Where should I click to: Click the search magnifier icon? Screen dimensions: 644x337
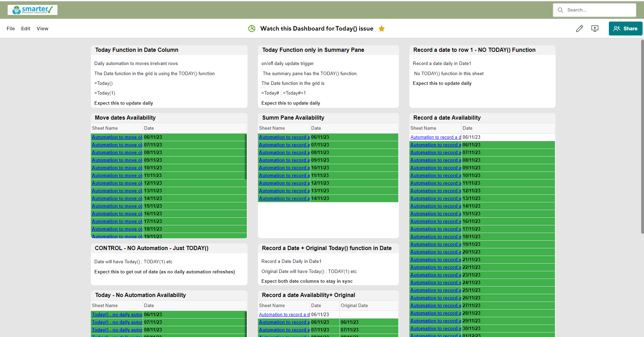coord(560,10)
